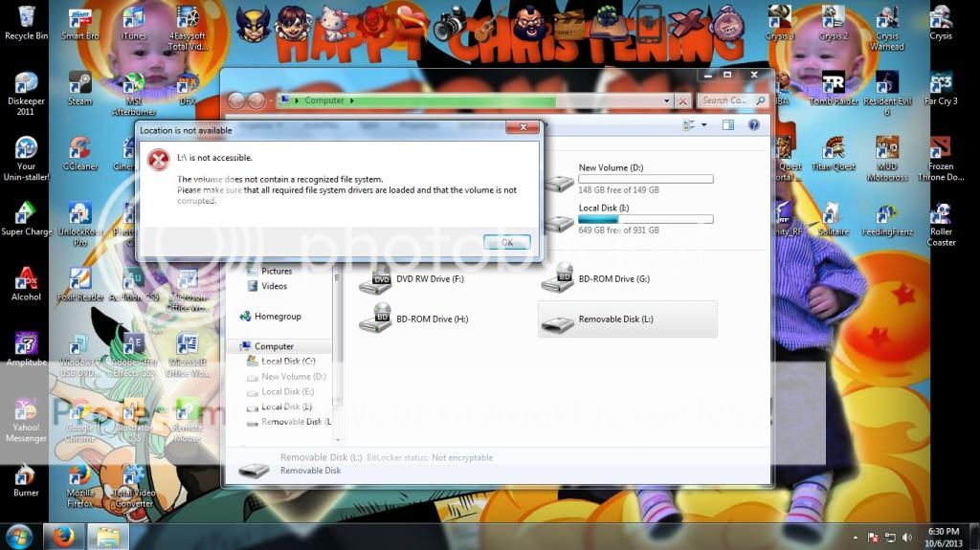Launch Mozilla Firefox desktop shortcut
The image size is (980, 550).
coord(80,486)
